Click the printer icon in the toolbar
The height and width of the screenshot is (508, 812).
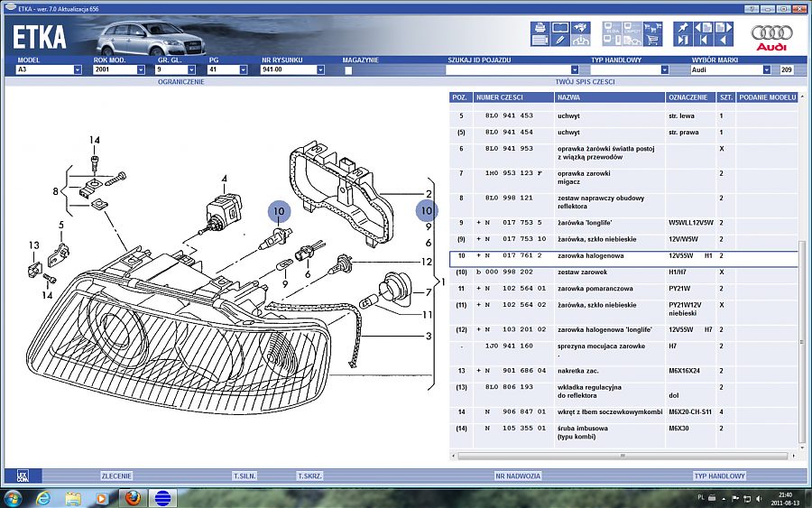(x=540, y=27)
